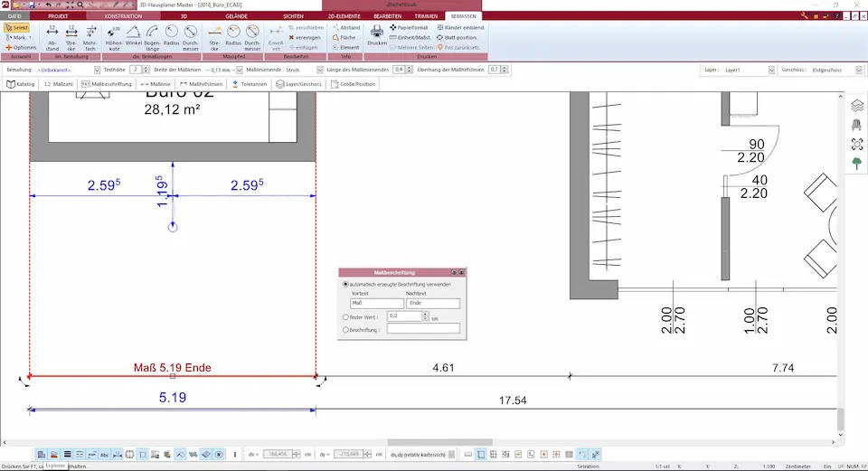Screen dimensions: 868x471
Task: Click the green tree icon on right sidebar
Action: pyautogui.click(x=857, y=164)
